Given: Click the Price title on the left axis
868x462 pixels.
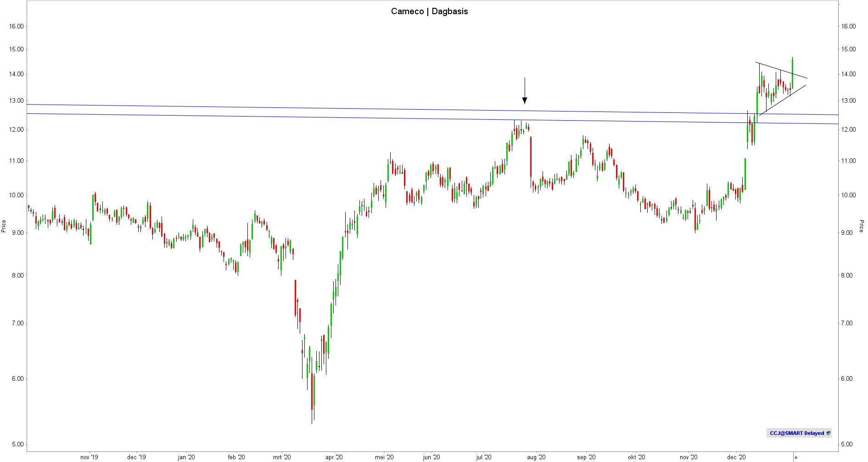Looking at the screenshot, I should (4, 226).
